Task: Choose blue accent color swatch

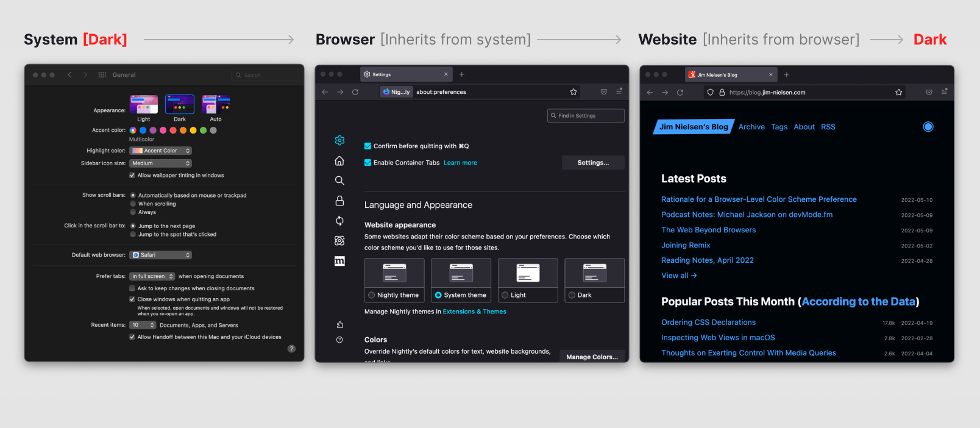Action: [143, 130]
